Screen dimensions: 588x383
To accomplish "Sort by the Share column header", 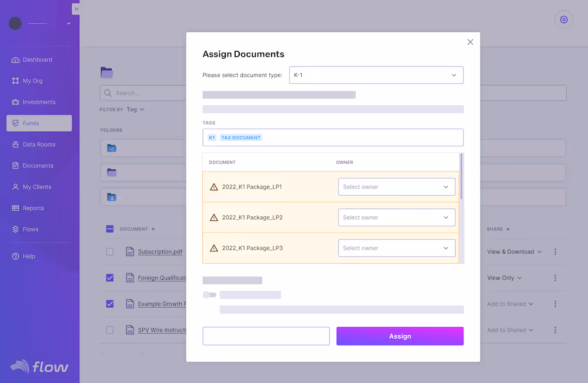I will pos(498,229).
